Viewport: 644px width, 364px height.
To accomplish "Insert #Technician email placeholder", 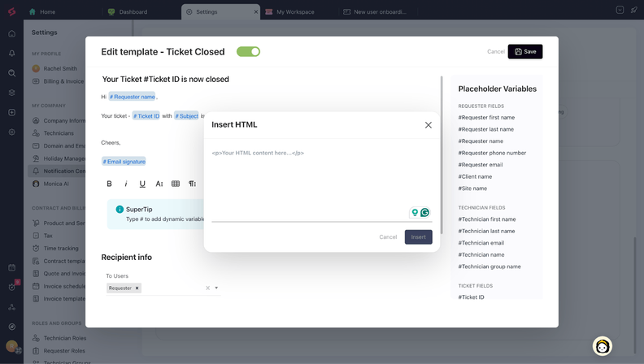I will [x=481, y=244].
